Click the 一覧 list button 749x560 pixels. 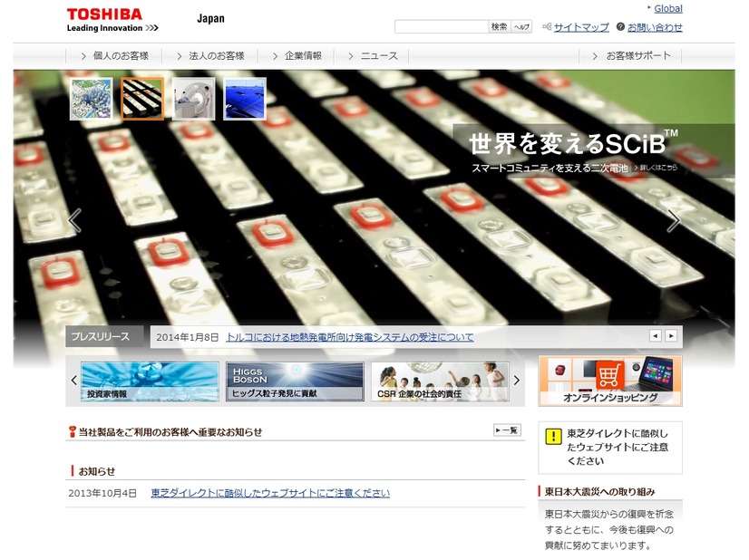tap(507, 430)
